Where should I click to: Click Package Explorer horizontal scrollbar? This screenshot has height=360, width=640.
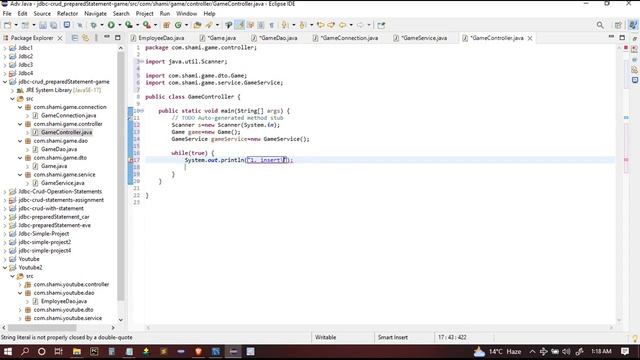[42, 327]
